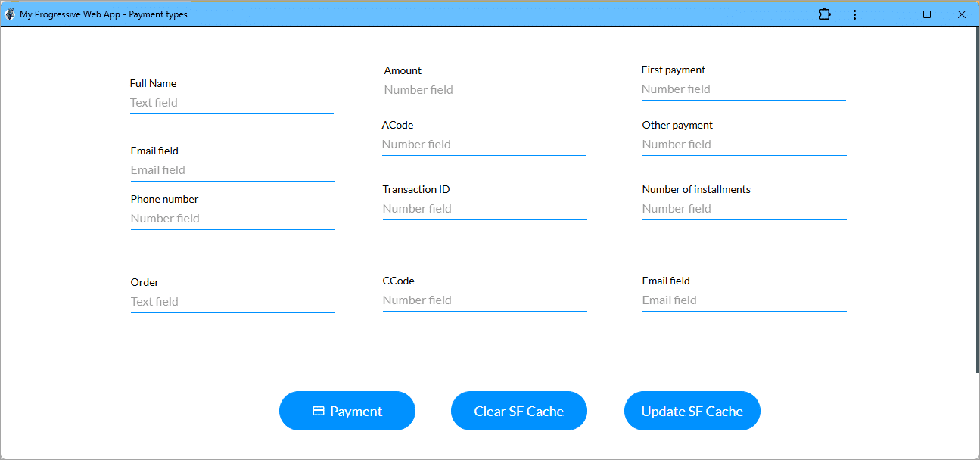980x460 pixels.
Task: Click the app logo in title bar
Action: click(10, 14)
